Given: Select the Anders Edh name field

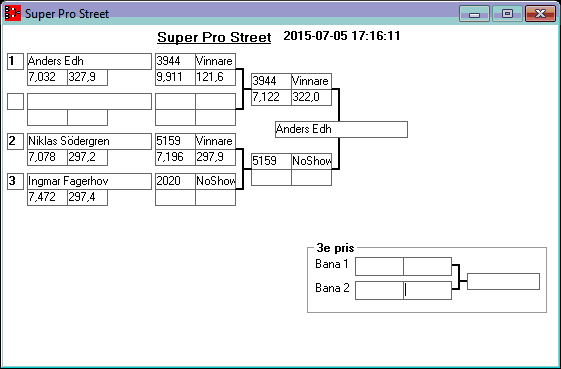Looking at the screenshot, I should (89, 62).
